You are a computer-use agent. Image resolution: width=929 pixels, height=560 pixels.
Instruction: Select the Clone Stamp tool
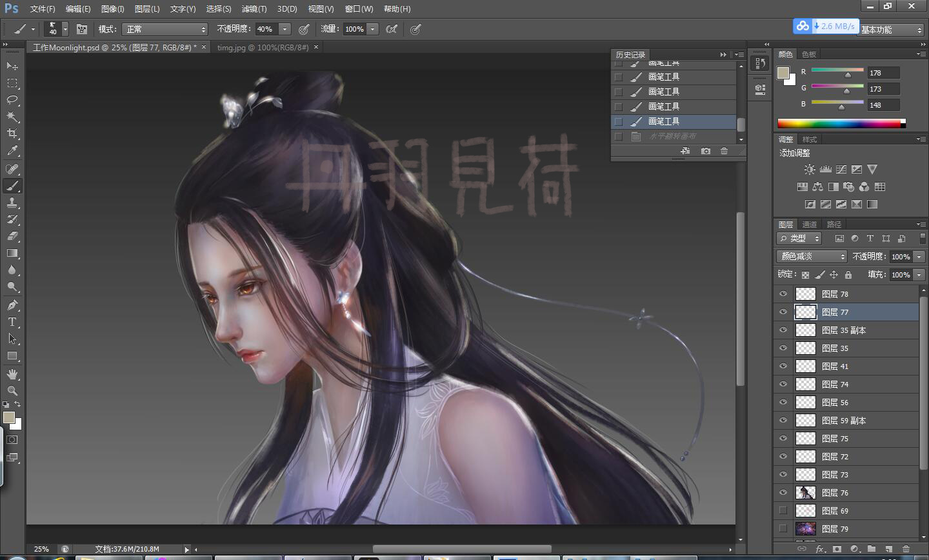(x=12, y=203)
